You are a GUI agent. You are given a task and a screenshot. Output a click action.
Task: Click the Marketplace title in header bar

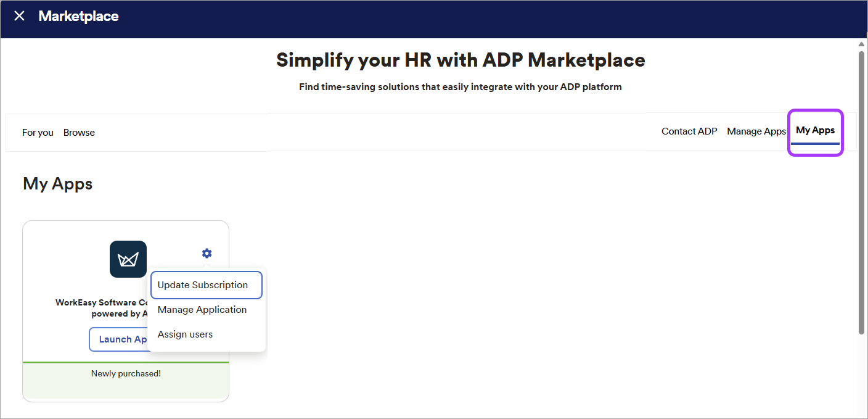tap(78, 16)
